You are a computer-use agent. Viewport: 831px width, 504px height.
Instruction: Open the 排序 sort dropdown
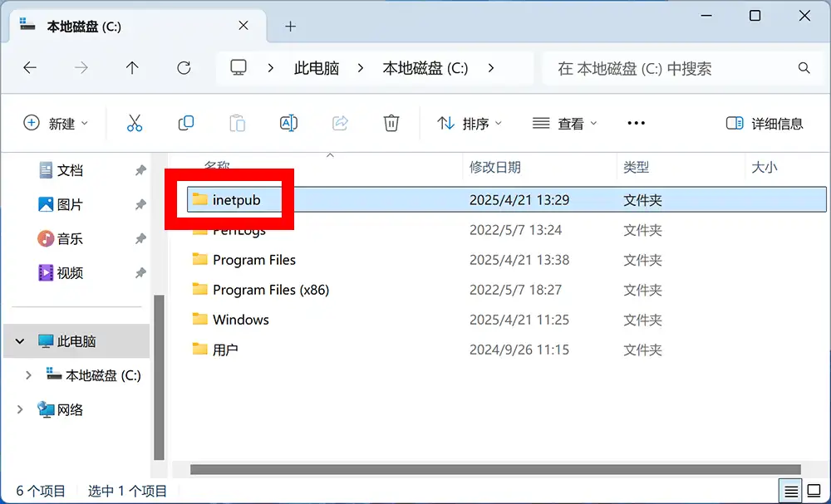coord(470,123)
